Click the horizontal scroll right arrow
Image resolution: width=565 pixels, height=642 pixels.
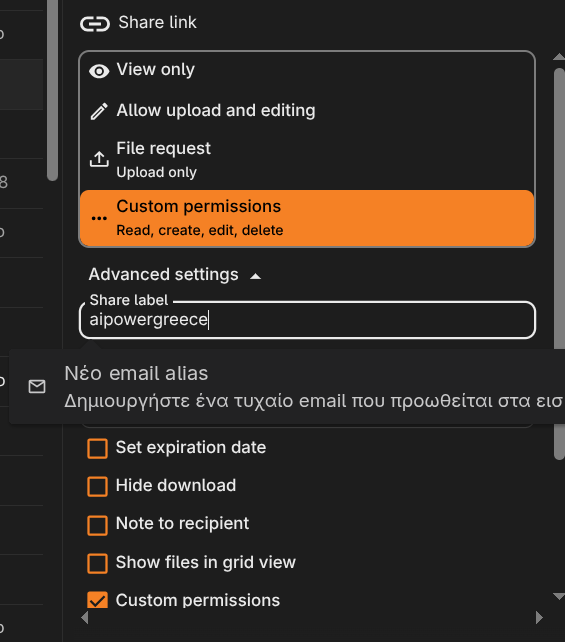point(539,617)
